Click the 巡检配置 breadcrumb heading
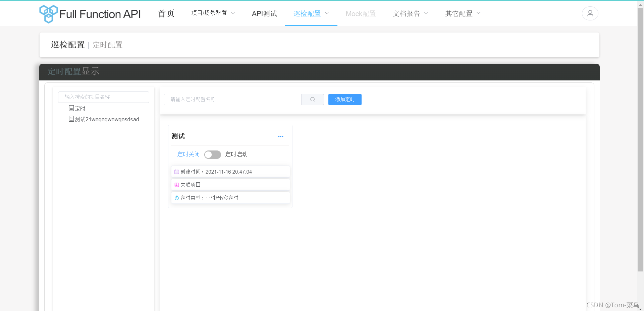This screenshot has width=644, height=311. point(68,45)
